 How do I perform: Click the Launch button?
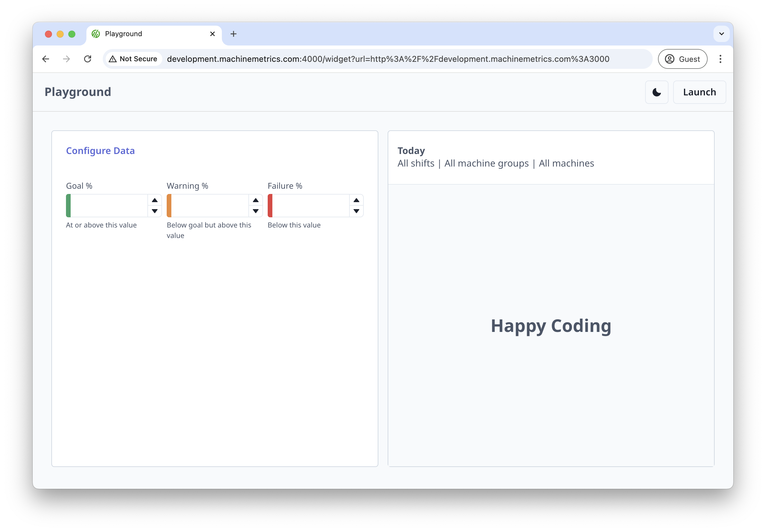[x=699, y=92]
